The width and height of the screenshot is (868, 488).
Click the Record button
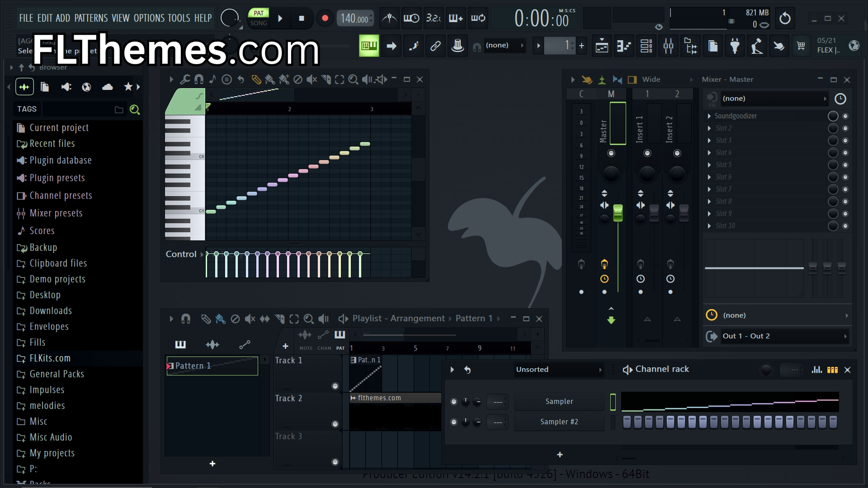tap(325, 19)
